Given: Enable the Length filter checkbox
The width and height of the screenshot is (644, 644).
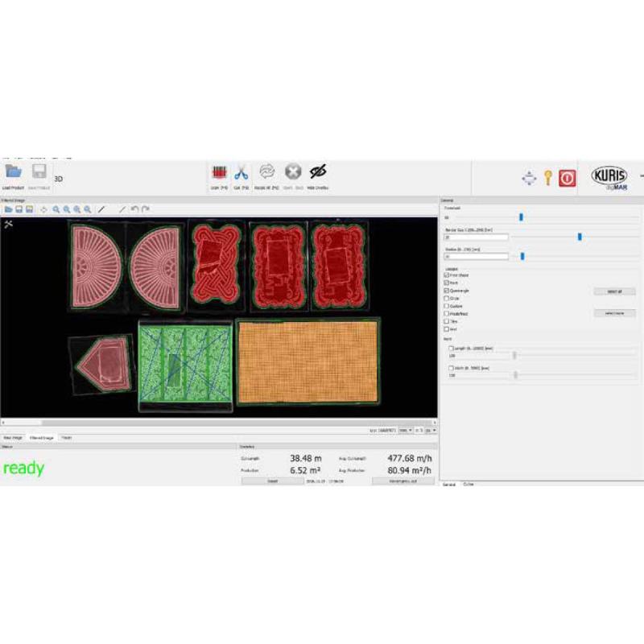Looking at the screenshot, I should point(451,349).
